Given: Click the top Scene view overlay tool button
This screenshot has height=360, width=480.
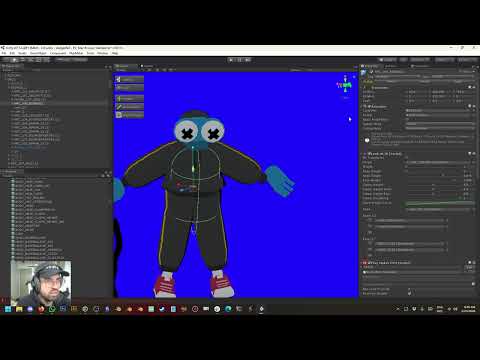Looking at the screenshot, I should click(x=129, y=79).
